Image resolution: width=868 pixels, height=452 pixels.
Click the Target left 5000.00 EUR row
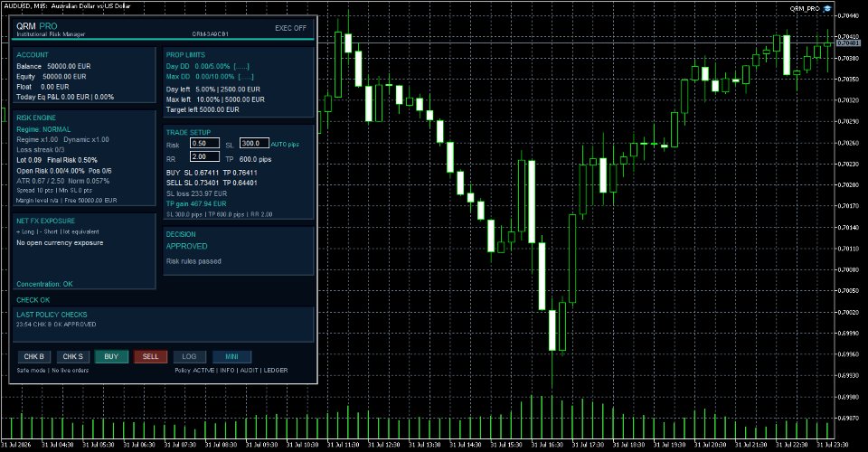[203, 109]
